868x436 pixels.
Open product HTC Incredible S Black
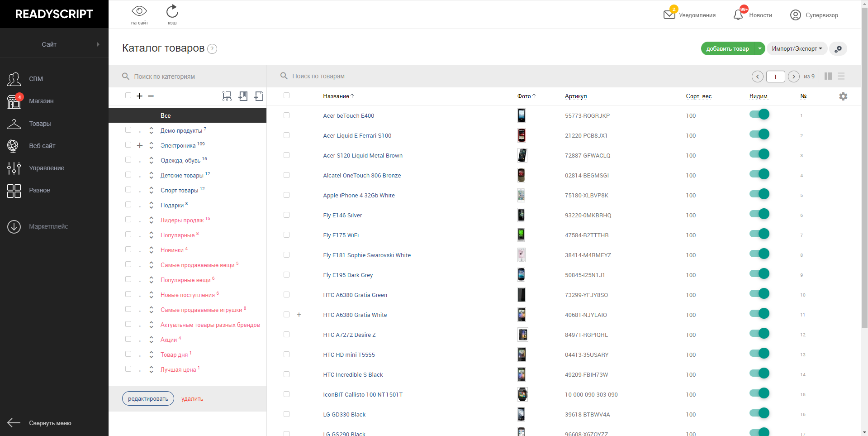click(x=353, y=375)
